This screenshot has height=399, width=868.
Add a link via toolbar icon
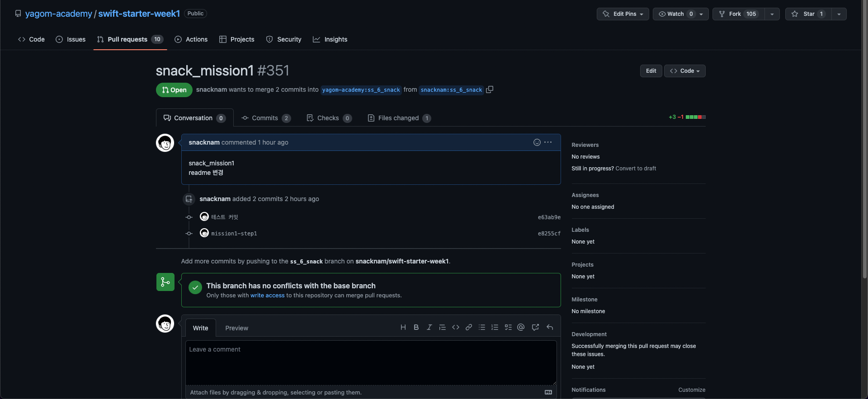(x=469, y=328)
